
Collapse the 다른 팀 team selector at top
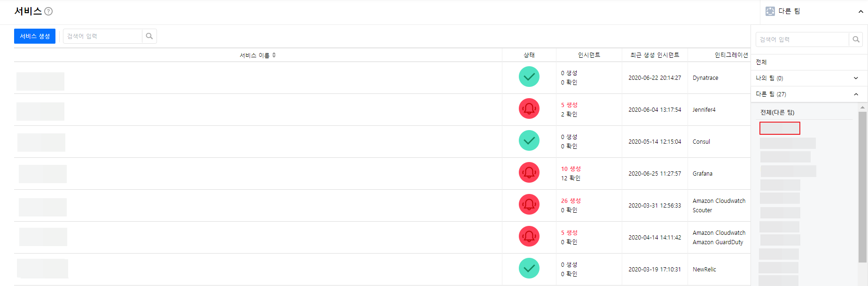(860, 12)
